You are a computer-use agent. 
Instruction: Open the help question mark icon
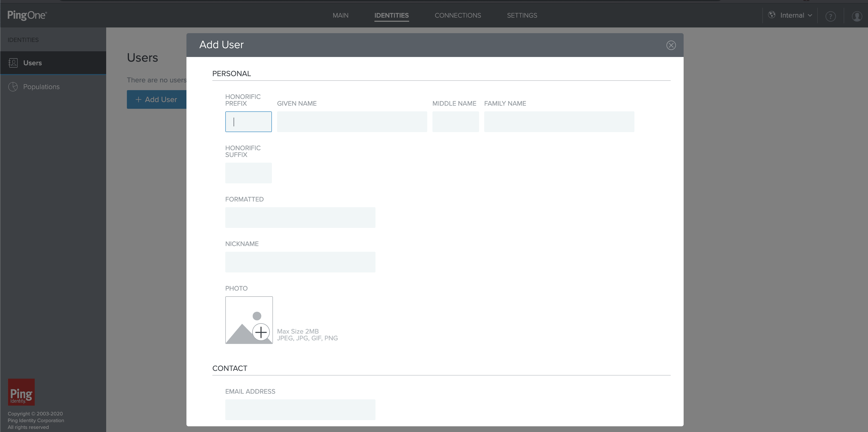(x=831, y=16)
